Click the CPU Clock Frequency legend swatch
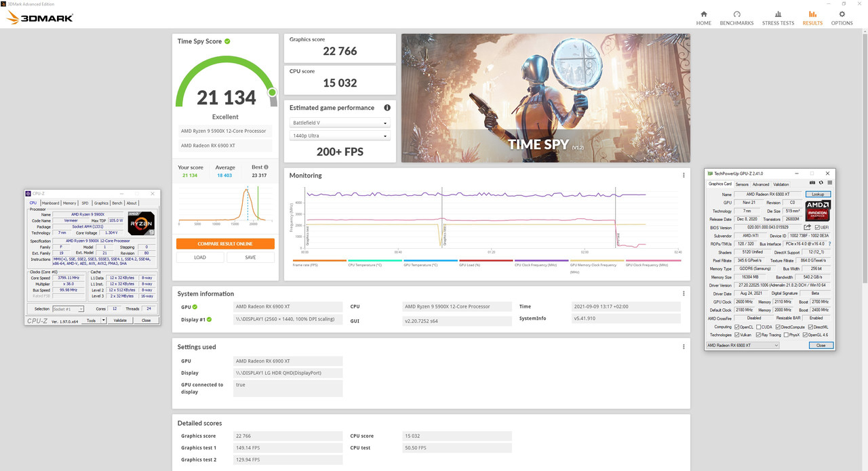This screenshot has width=868, height=471. 542,260
